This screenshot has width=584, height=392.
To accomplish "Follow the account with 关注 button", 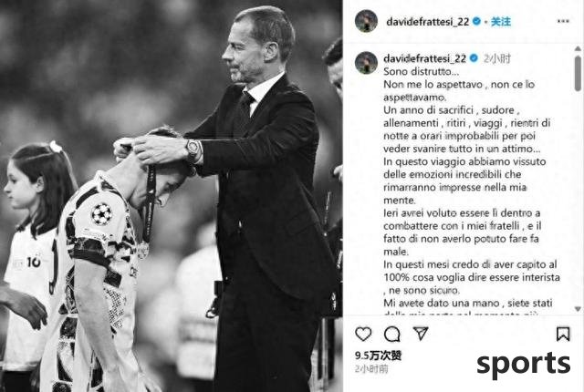I will point(501,22).
